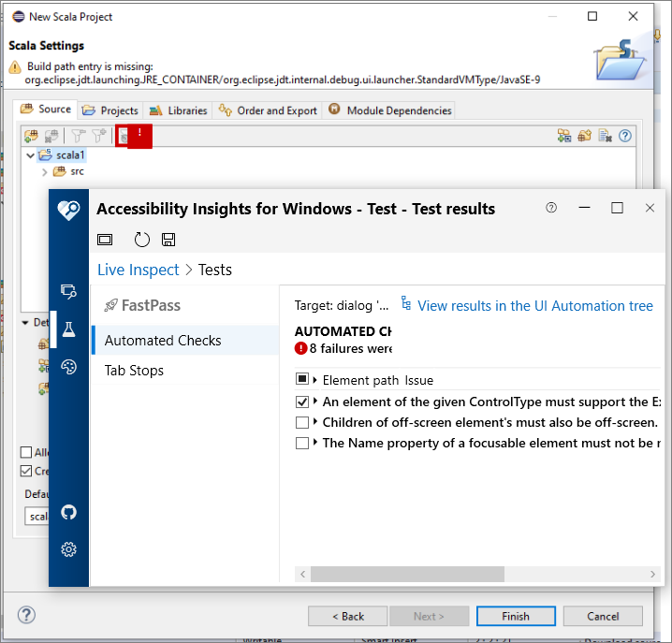Image resolution: width=672 pixels, height=643 pixels.
Task: Switch to the Projects tab
Action: [110, 110]
